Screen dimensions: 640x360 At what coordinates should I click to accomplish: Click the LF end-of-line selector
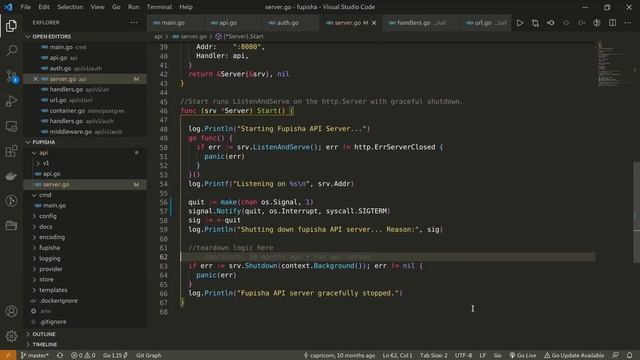tap(482, 355)
